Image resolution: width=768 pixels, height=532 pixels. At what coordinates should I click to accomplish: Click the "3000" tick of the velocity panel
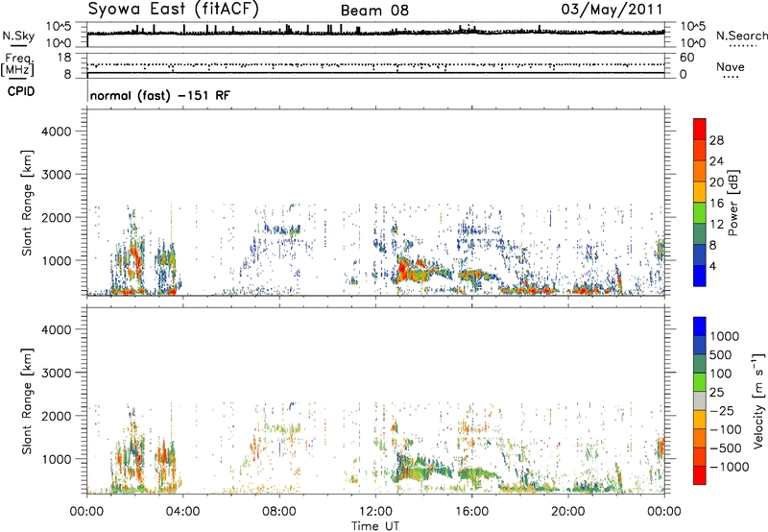(56, 373)
